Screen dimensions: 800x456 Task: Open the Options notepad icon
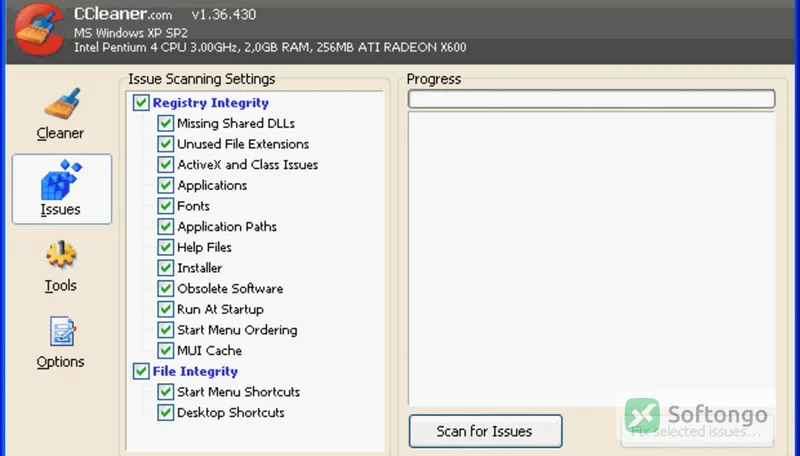(x=62, y=332)
